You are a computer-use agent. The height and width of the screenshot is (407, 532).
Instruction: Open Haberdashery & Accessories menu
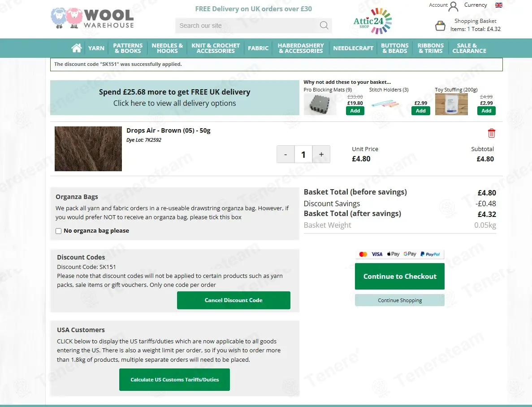[301, 48]
